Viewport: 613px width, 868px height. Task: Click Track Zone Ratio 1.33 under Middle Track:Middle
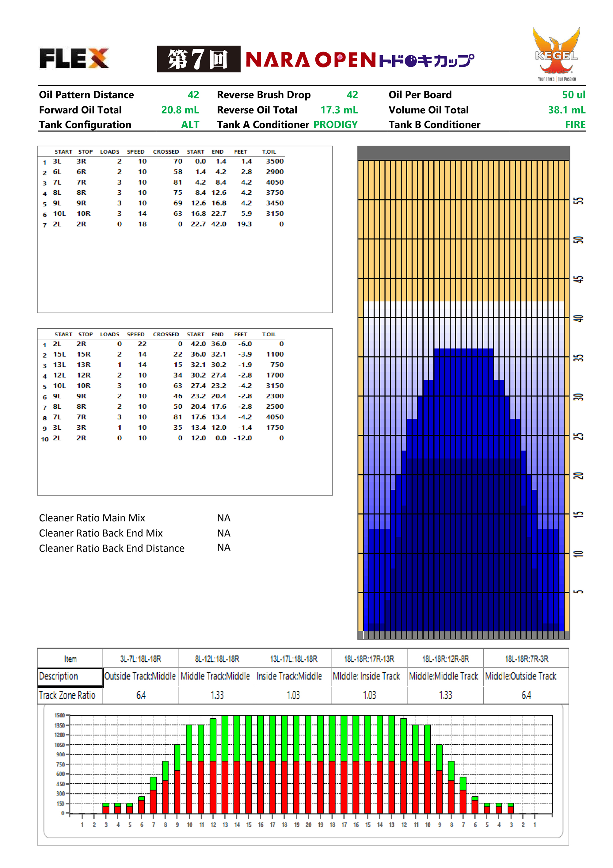(217, 695)
